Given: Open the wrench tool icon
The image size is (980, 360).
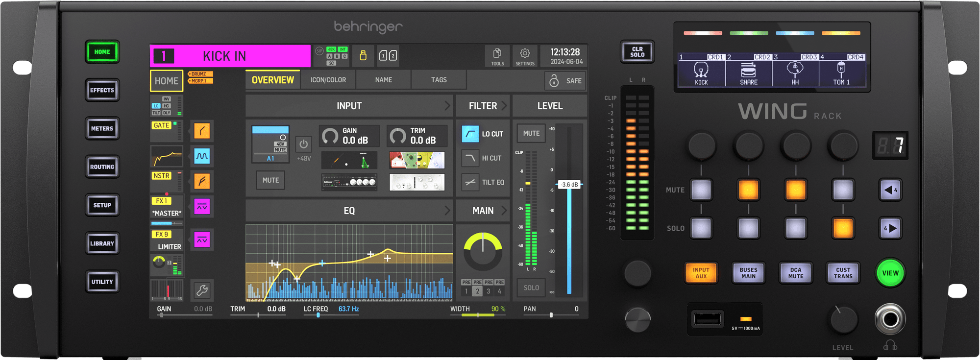Looking at the screenshot, I should pos(202,290).
